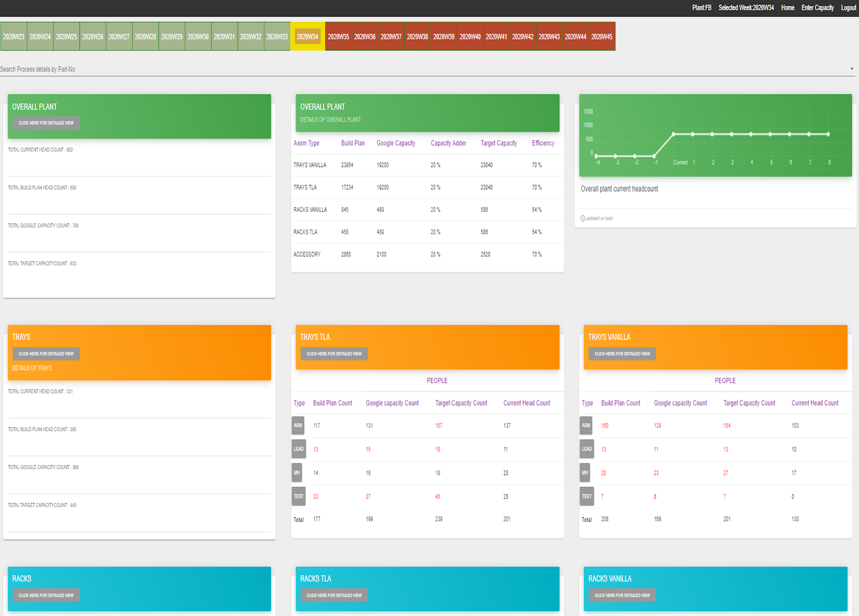This screenshot has width=859, height=616.
Task: Focus the Search Process details by Part-No field
Action: pos(404,69)
